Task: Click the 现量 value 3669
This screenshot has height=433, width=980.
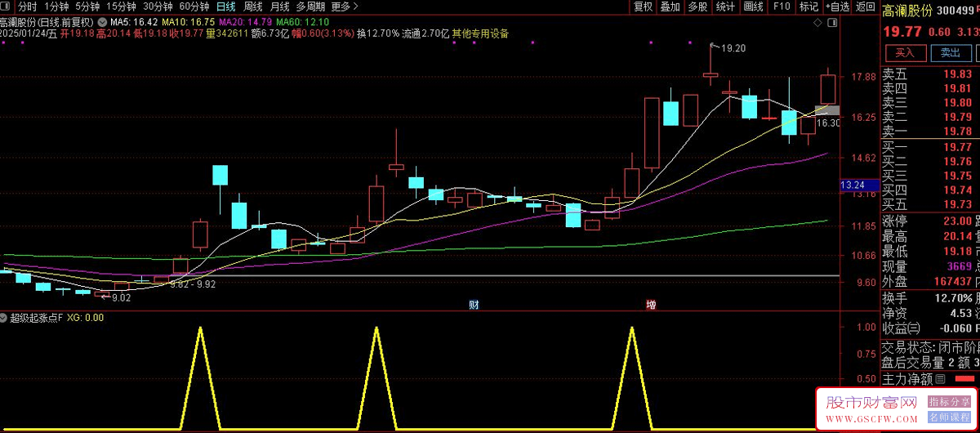Action: 960,266
